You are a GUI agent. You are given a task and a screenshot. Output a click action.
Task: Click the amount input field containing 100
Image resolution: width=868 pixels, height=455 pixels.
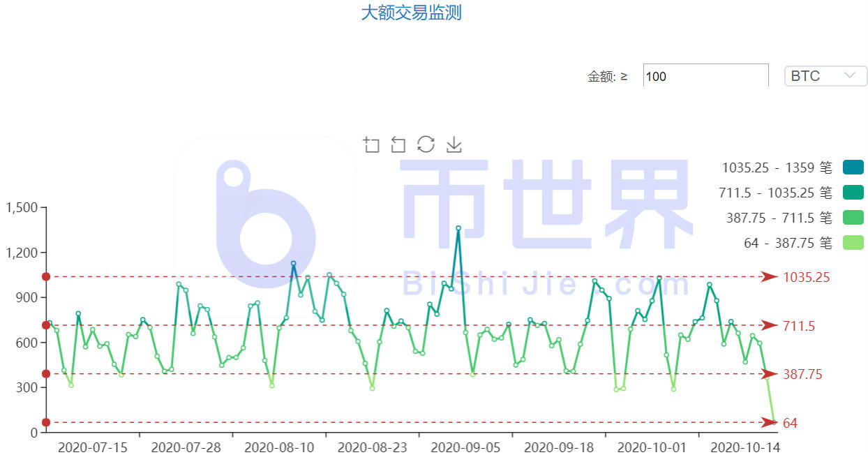pos(705,75)
